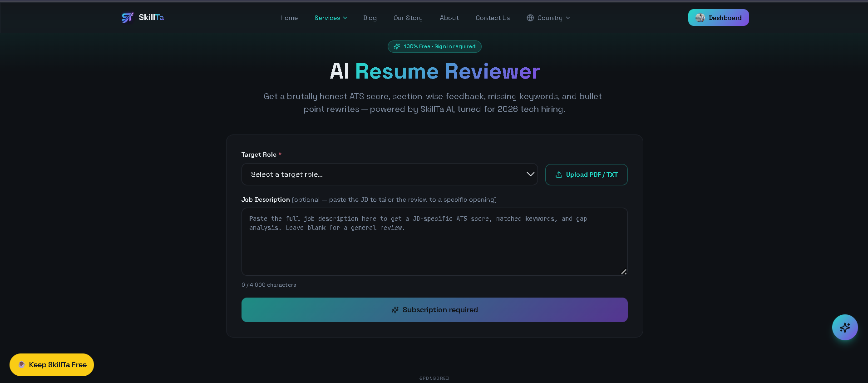Viewport: 868px width, 383px height.
Task: Click the globe icon beside Country
Action: tap(530, 18)
